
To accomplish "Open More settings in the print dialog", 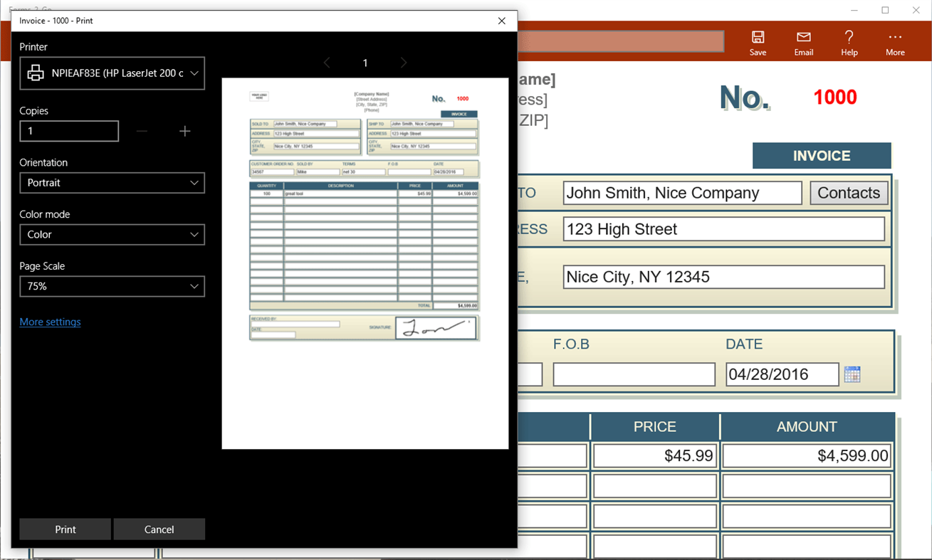I will [50, 322].
